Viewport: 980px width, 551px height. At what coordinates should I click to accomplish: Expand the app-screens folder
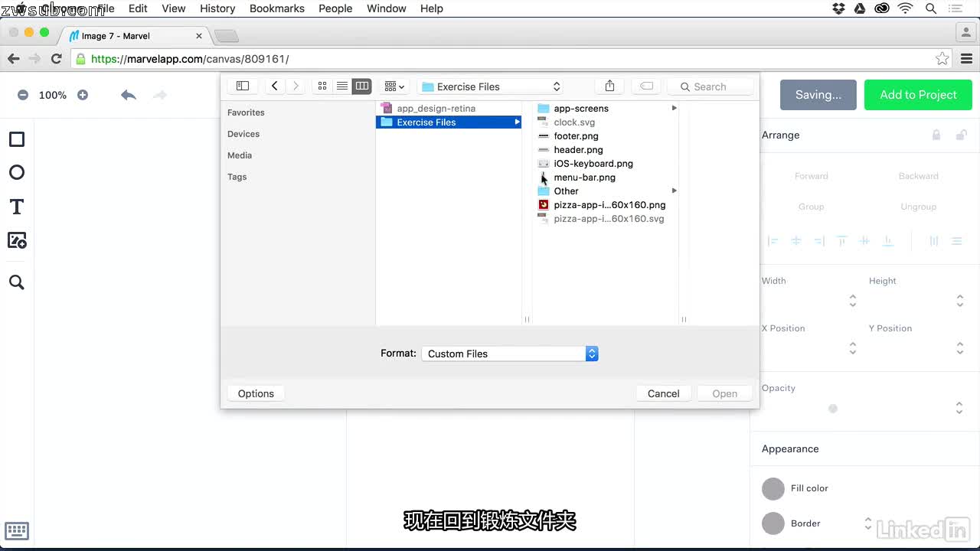(674, 108)
